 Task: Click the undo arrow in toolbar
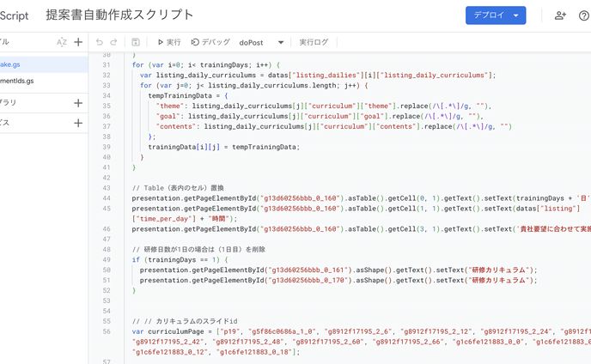(99, 42)
